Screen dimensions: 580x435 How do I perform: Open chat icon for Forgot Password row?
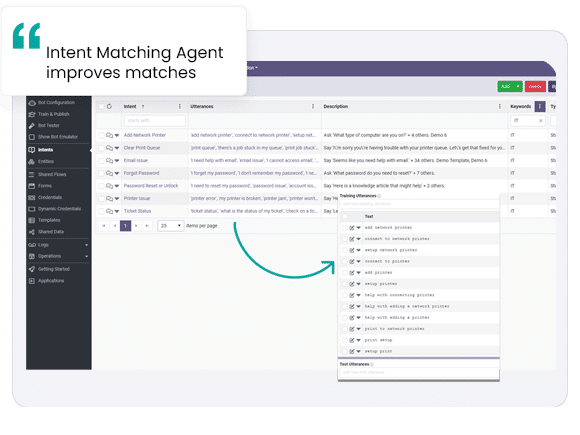[109, 173]
